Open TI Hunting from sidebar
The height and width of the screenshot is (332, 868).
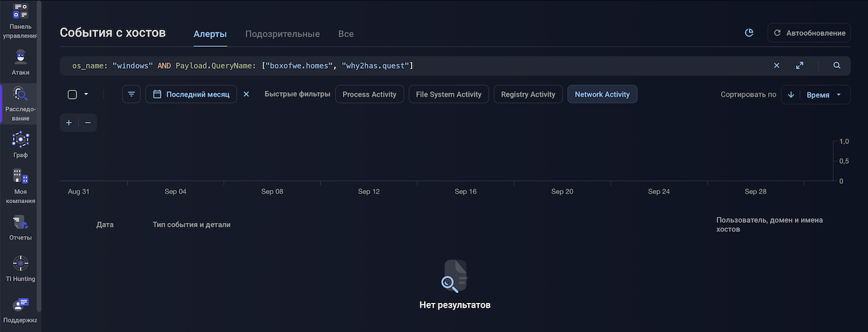click(20, 269)
